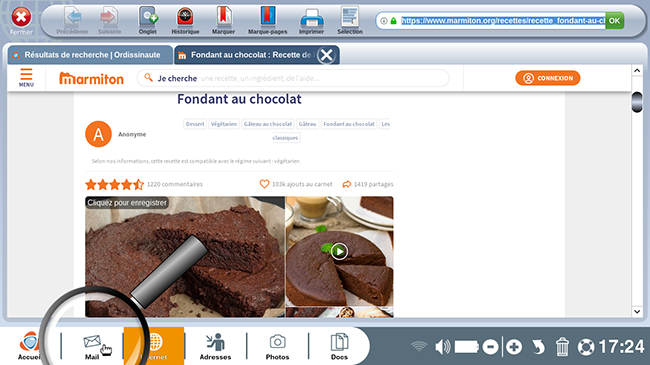Click the vertical scrollbar thumb
The height and width of the screenshot is (365, 650).
coord(637,102)
